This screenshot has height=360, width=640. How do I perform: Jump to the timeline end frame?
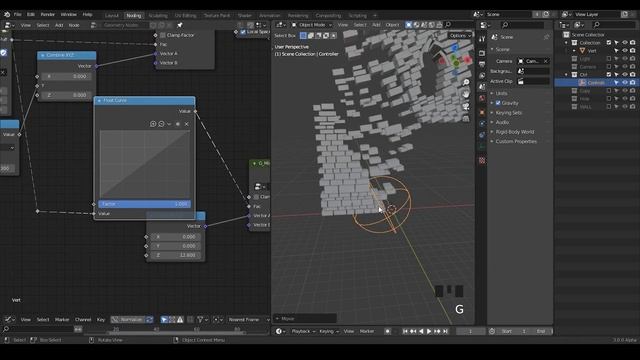tap(445, 331)
